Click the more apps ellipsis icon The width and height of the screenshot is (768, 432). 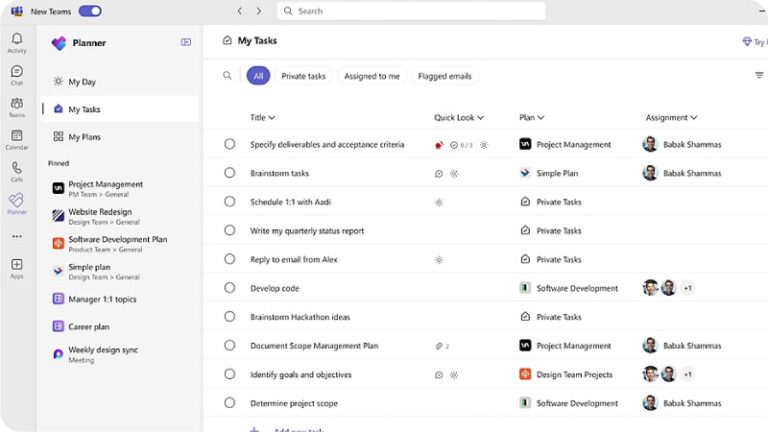(17, 236)
